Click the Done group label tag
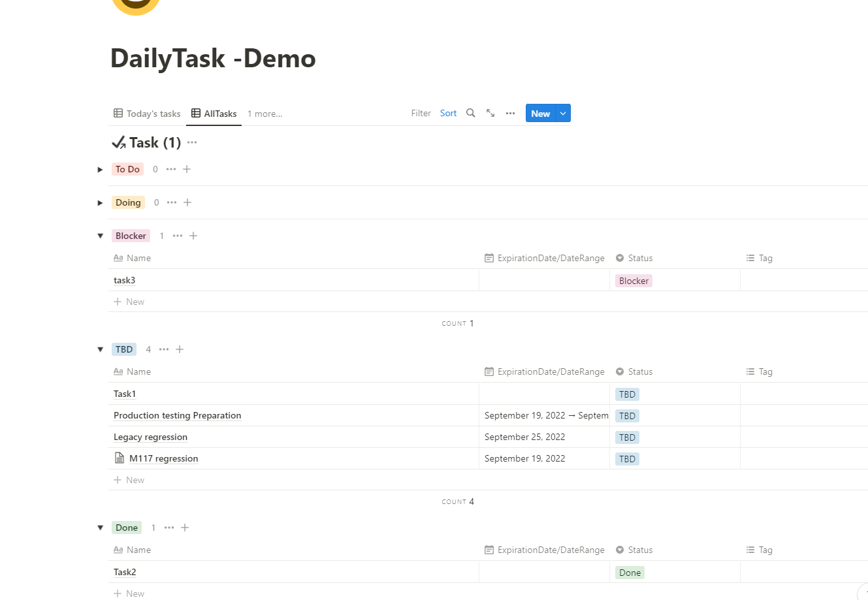The image size is (868, 600). coord(127,528)
